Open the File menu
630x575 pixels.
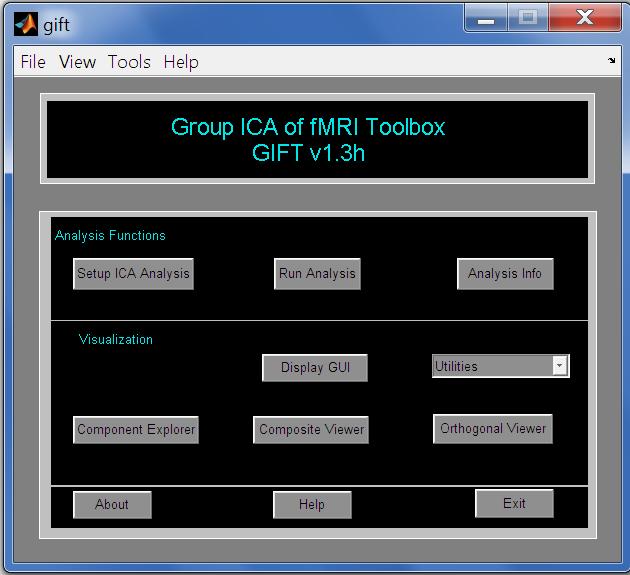tap(33, 62)
